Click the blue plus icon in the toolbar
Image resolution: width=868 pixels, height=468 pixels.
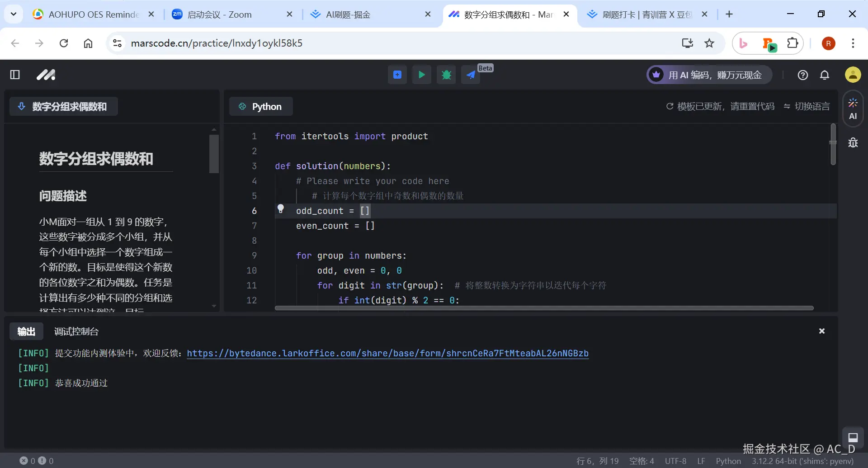pyautogui.click(x=397, y=75)
